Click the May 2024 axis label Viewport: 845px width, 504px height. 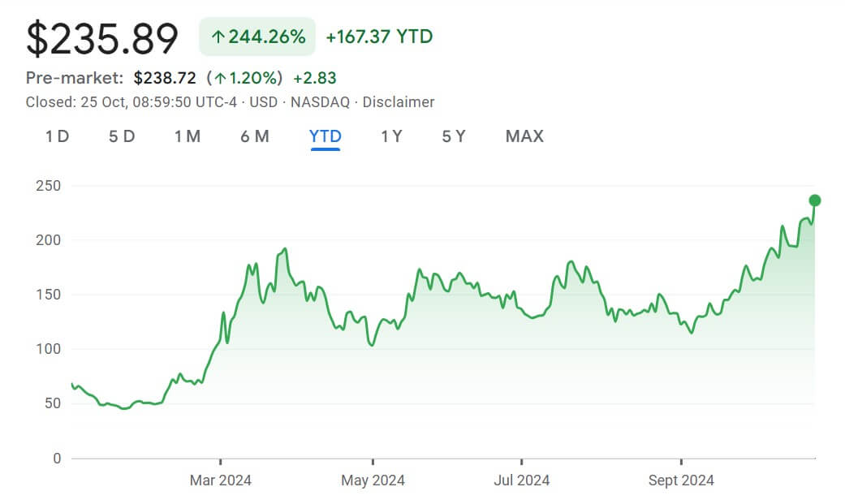(x=373, y=480)
